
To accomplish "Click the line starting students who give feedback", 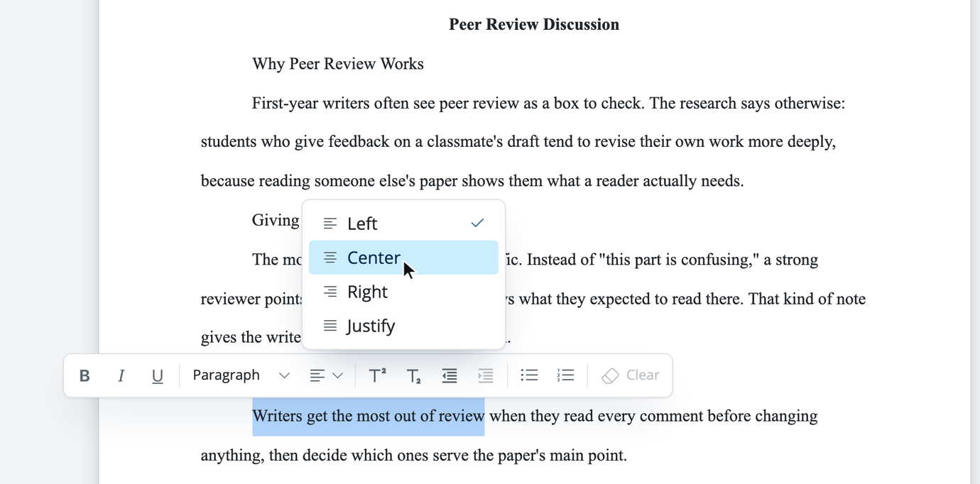I will coord(518,142).
